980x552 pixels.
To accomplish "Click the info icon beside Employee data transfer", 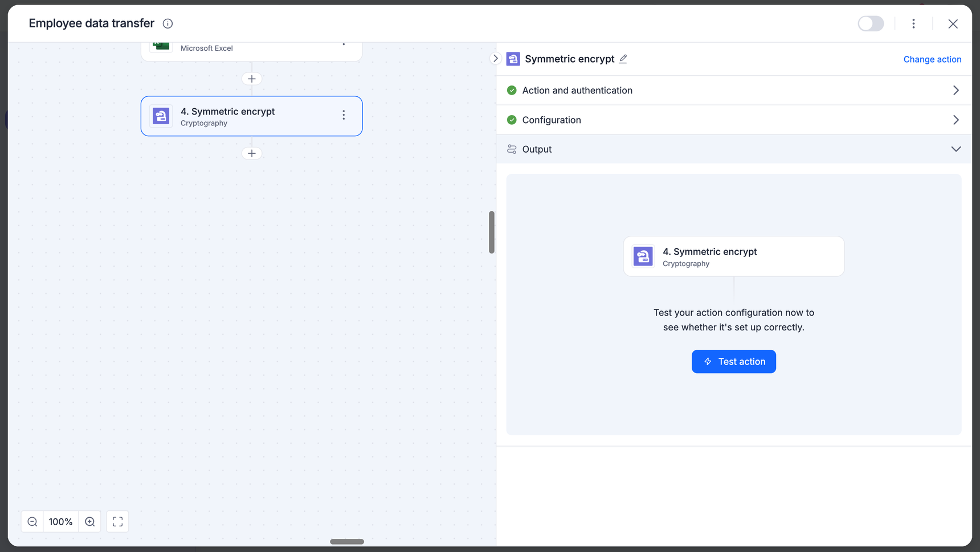I will click(x=168, y=23).
